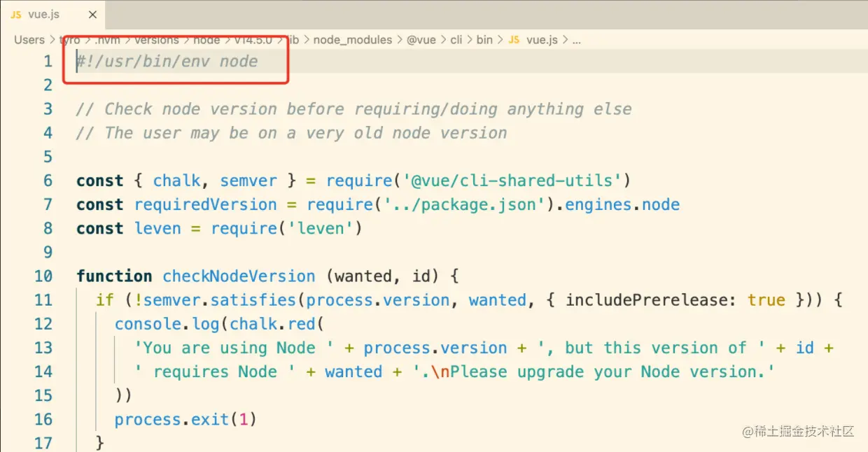Viewport: 868px width, 452px height.
Task: Click the 'leven' variable name on line 8
Action: coord(158,228)
